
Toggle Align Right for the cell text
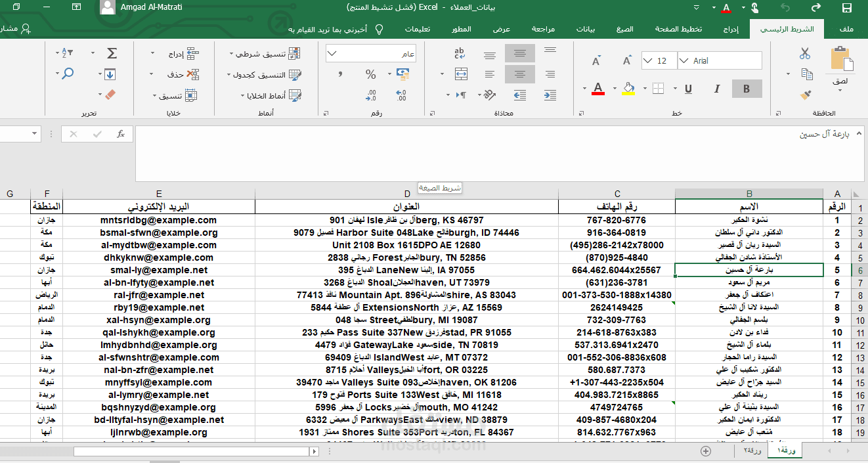(549, 74)
